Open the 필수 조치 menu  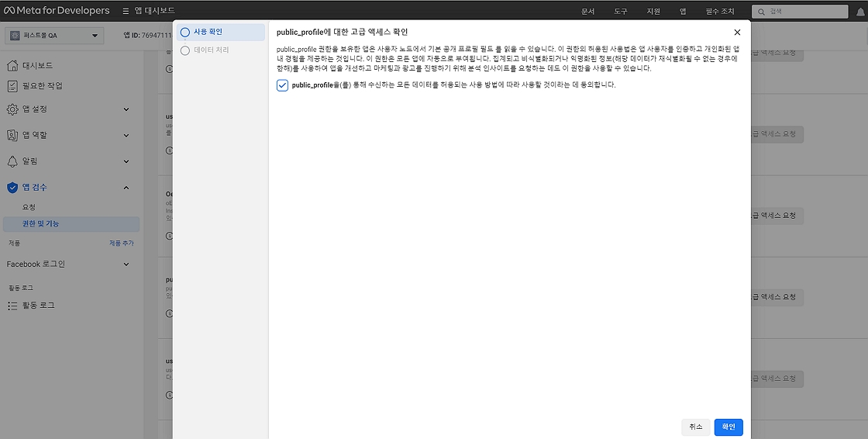tap(720, 11)
